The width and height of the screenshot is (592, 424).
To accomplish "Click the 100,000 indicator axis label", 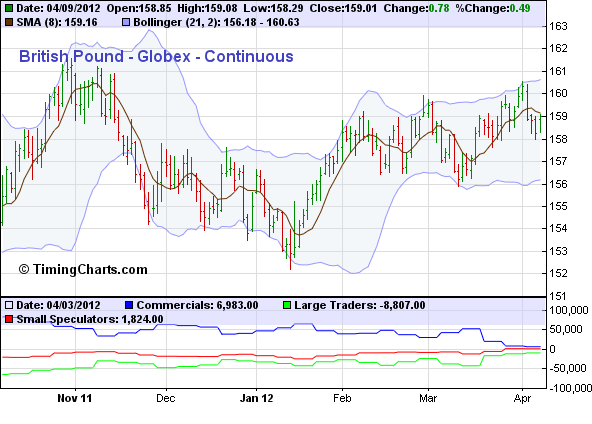I will [569, 310].
